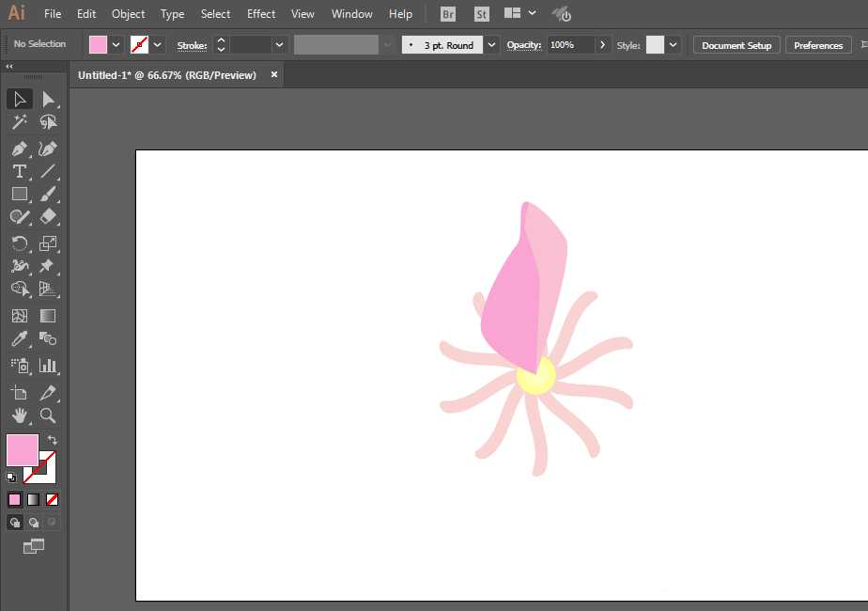Expand the Style dropdown arrow

click(x=674, y=44)
